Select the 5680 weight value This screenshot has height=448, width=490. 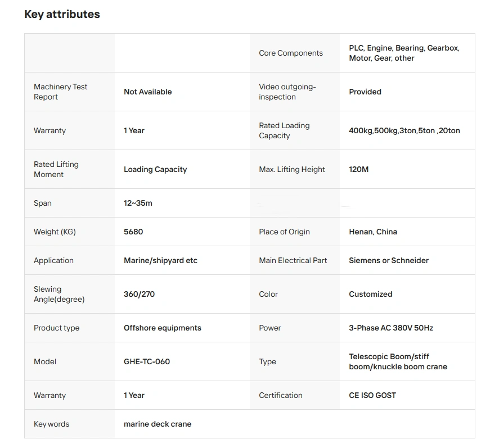tap(133, 232)
